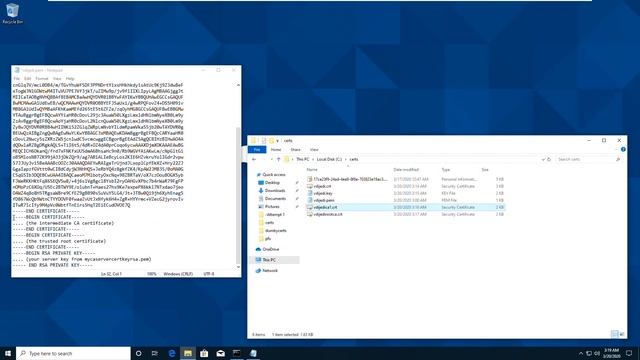This screenshot has height=360, width=640.
Task: Sort files by Type column header
Action: [445, 169]
